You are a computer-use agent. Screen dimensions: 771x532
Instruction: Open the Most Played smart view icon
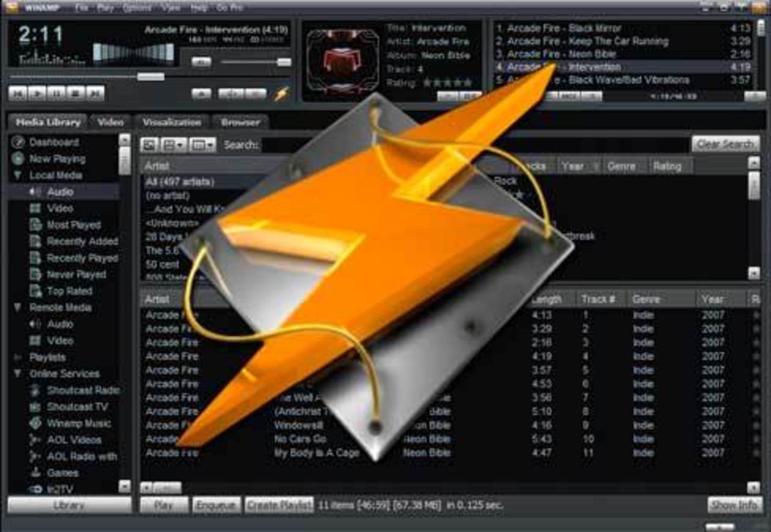[x=36, y=225]
